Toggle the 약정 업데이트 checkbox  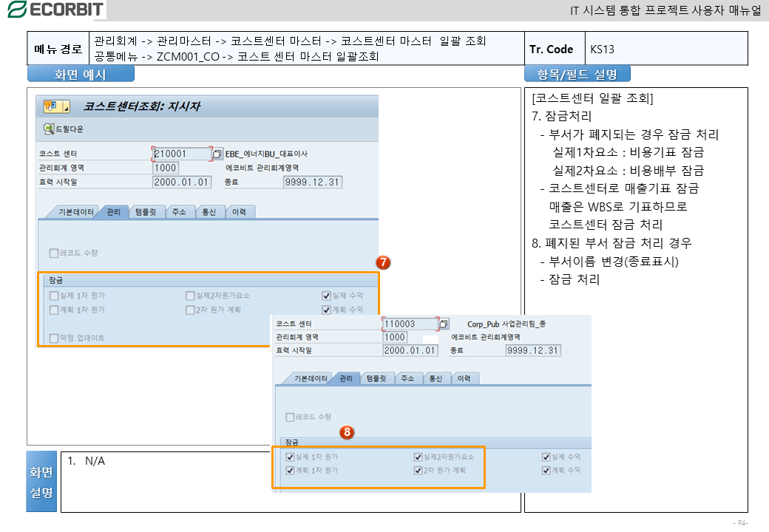[x=54, y=338]
